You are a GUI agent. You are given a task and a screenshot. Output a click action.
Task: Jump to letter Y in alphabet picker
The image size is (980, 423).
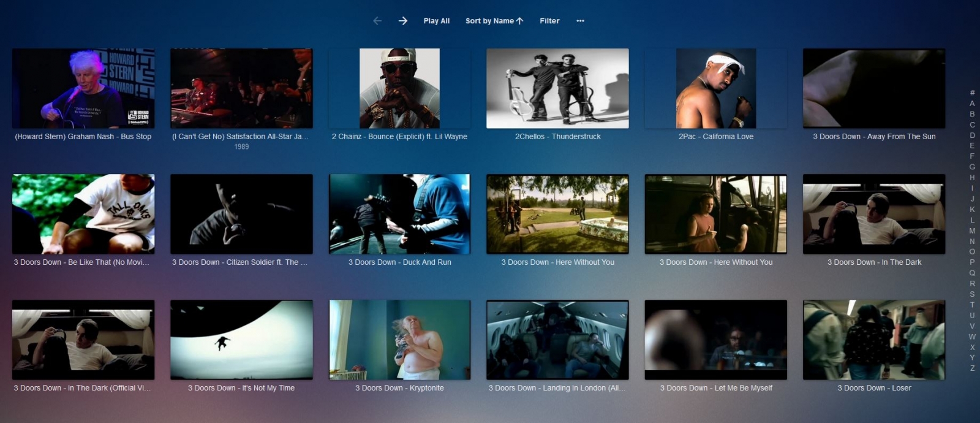972,357
